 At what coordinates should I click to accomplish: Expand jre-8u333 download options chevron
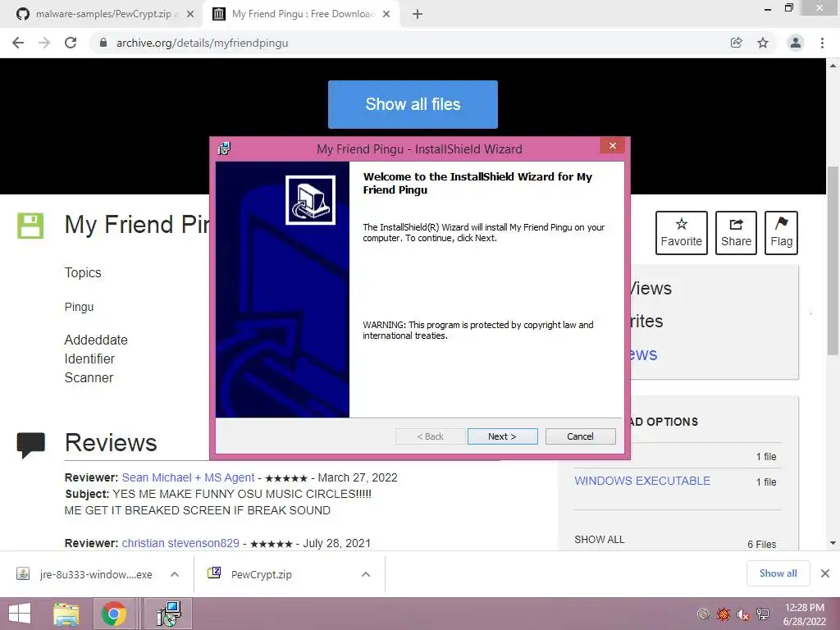[x=175, y=574]
